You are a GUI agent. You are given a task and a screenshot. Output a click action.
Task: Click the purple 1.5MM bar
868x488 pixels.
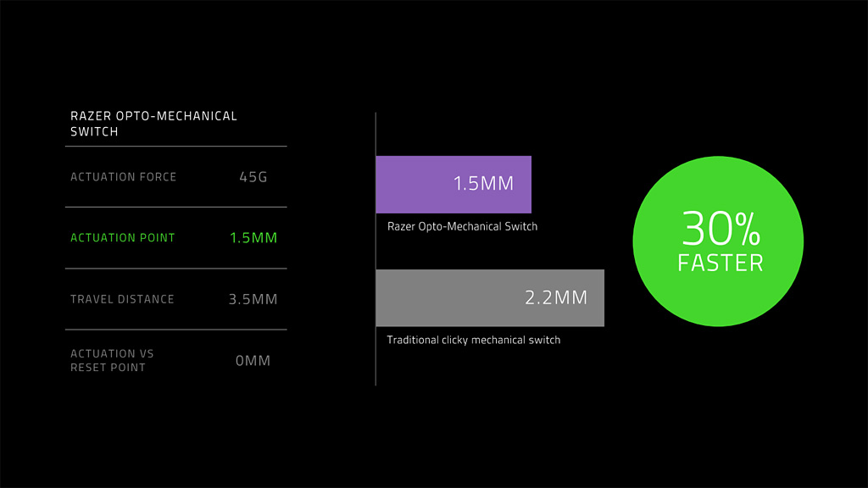click(453, 184)
